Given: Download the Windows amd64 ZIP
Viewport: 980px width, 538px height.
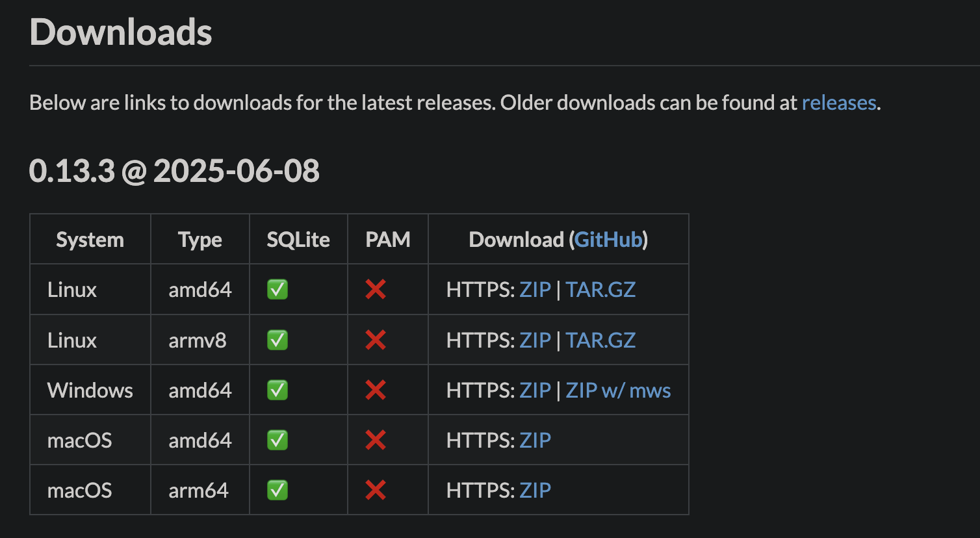Looking at the screenshot, I should click(x=535, y=390).
